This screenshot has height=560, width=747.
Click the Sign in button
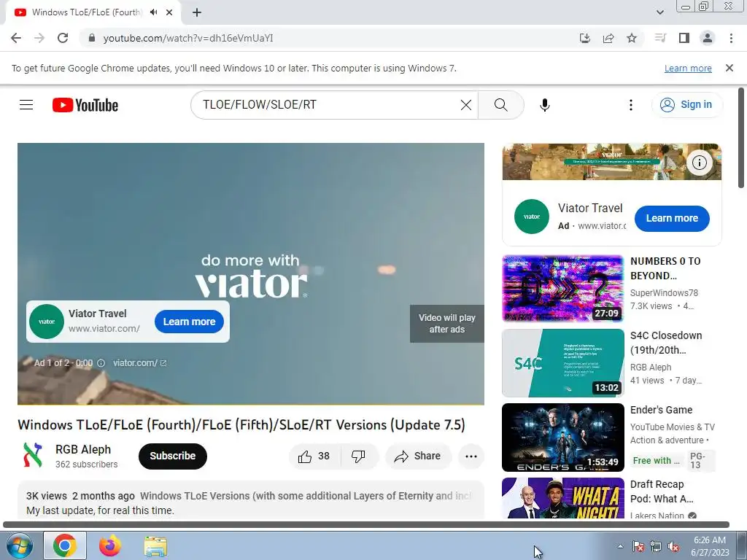click(x=686, y=105)
